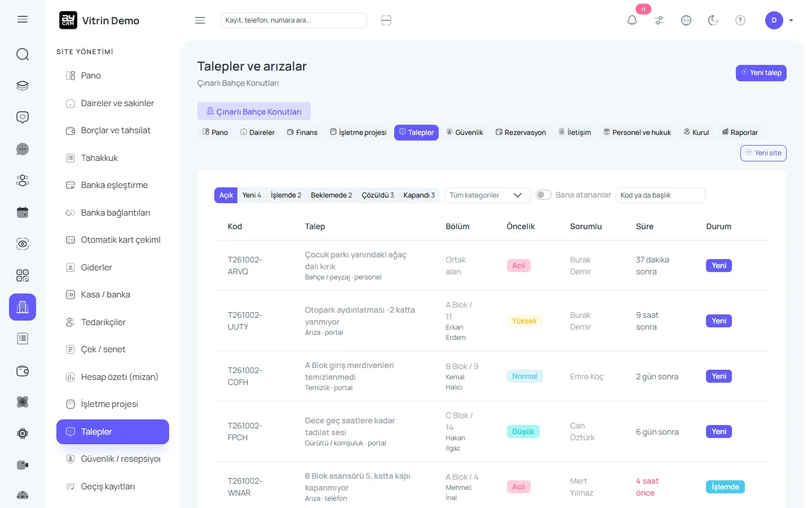Open the QR code icon in left rail

(23, 275)
